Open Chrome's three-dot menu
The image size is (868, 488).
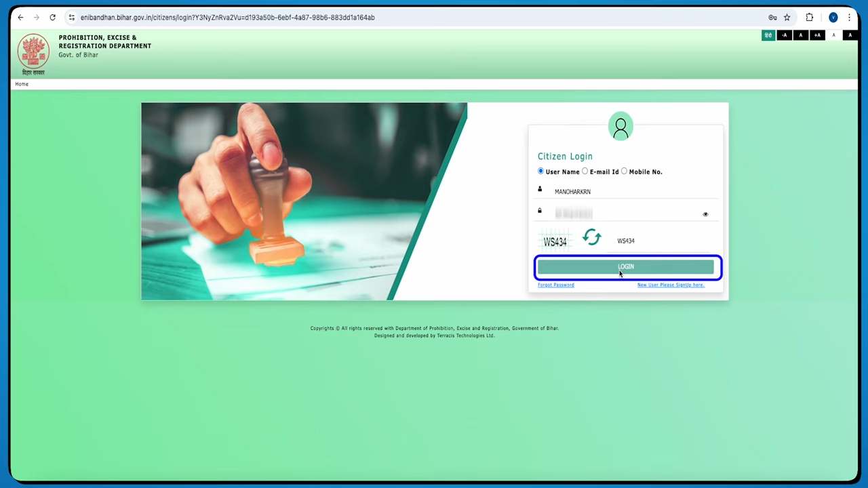[x=849, y=18]
